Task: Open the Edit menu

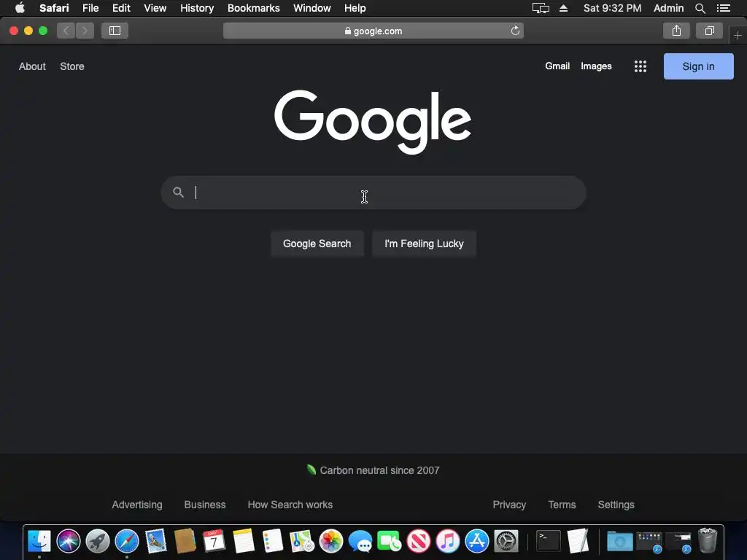Action: coord(121,8)
